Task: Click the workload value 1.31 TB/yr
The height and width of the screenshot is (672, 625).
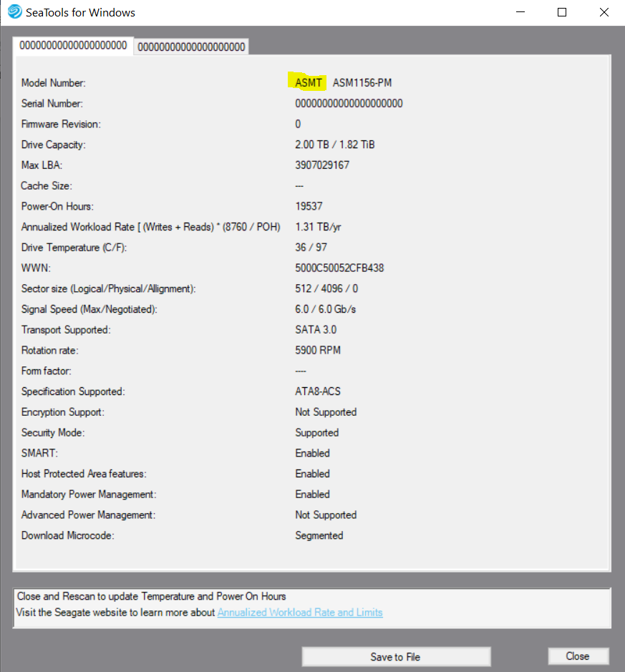Action: 318,227
